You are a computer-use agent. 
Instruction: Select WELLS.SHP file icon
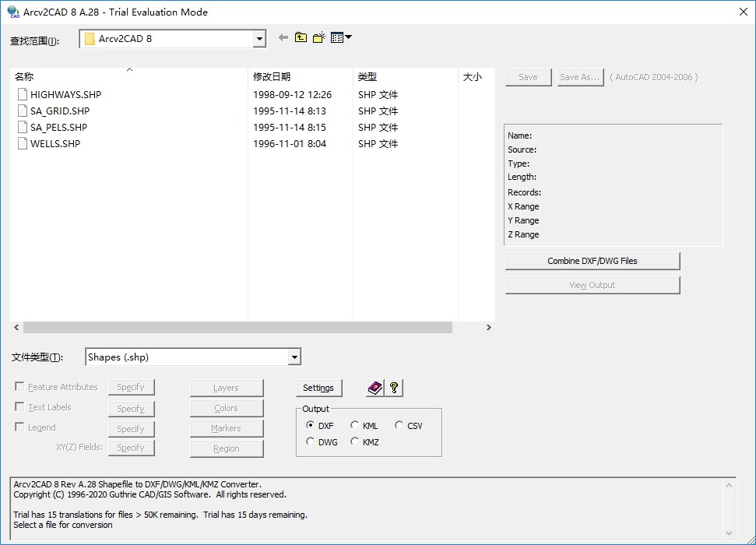click(x=22, y=144)
